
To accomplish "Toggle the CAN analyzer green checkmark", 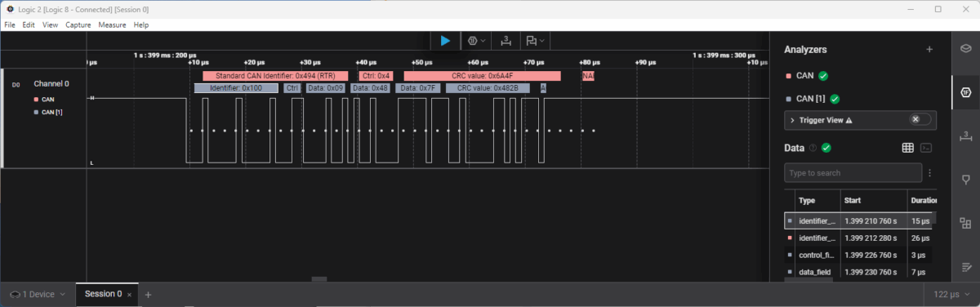I will click(x=823, y=76).
